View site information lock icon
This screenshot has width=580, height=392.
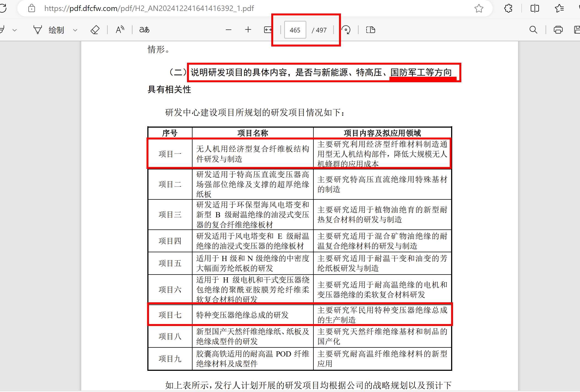tap(32, 8)
